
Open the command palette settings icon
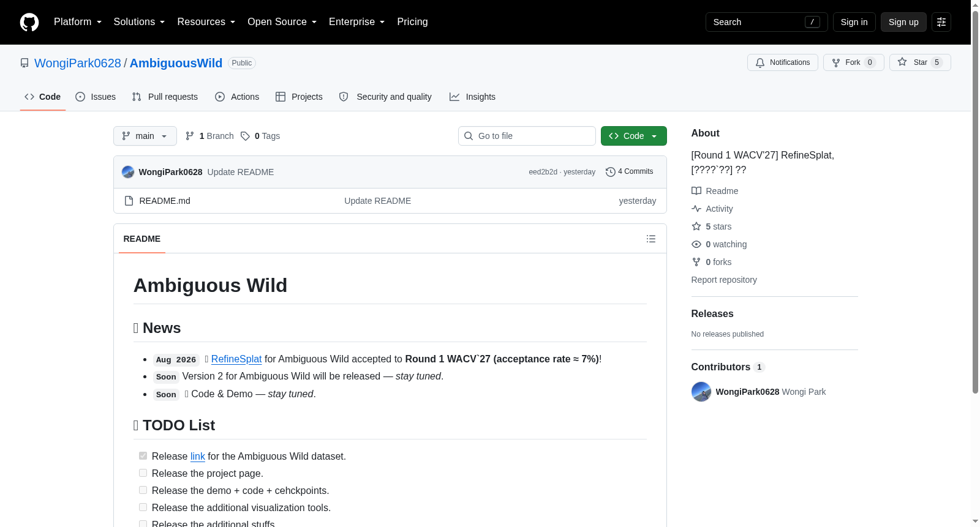[941, 22]
